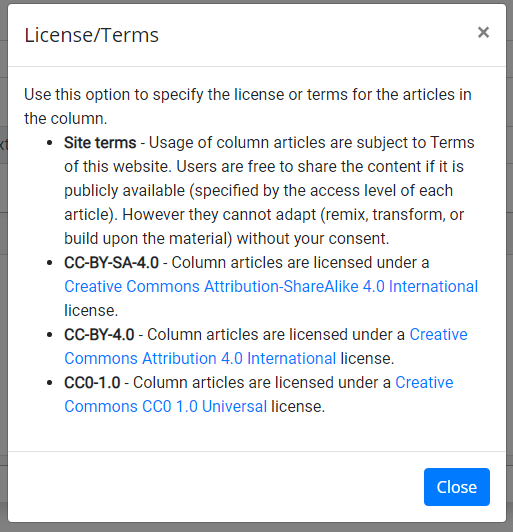Click the bullet point before Site terms
Image resolution: width=513 pixels, height=532 pixels.
coord(50,143)
